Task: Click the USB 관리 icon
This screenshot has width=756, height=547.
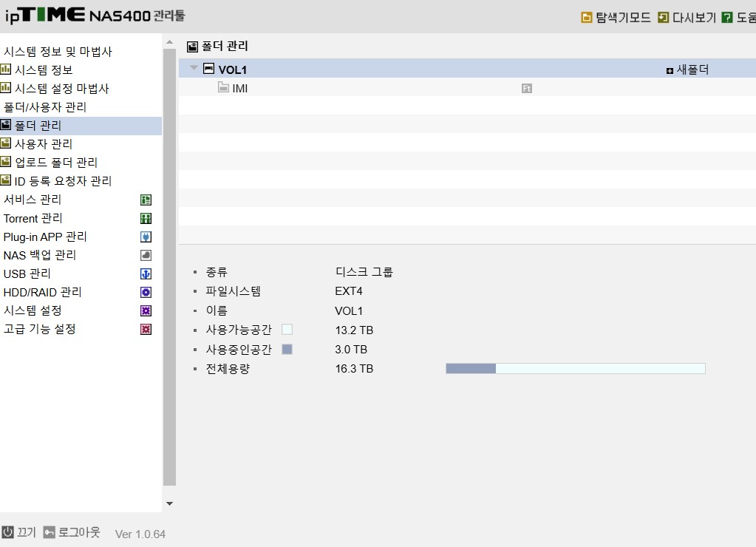Action: click(146, 274)
